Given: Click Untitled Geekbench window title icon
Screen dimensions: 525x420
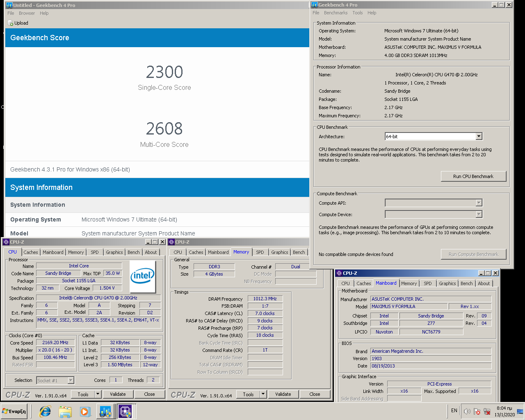Looking at the screenshot, I should point(9,5).
